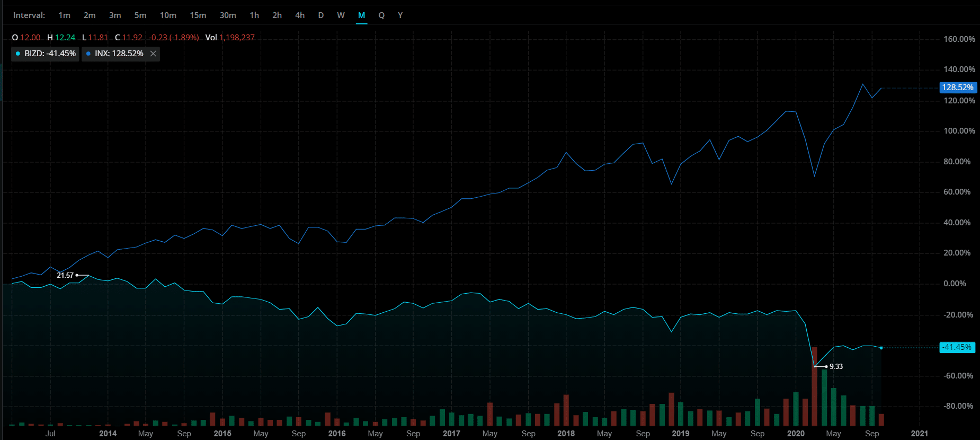Click the high price value 12.24
Screen dimensions: 980x440
65,38
